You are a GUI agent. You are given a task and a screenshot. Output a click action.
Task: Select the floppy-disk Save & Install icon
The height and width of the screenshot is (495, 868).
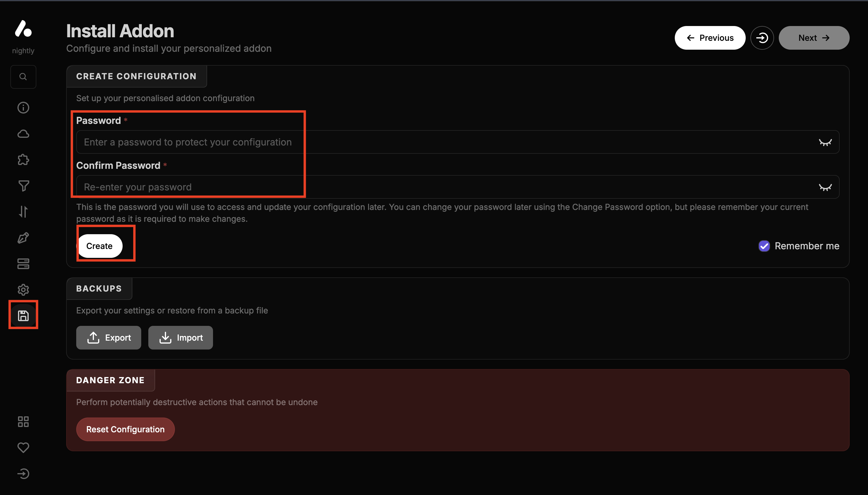point(23,316)
